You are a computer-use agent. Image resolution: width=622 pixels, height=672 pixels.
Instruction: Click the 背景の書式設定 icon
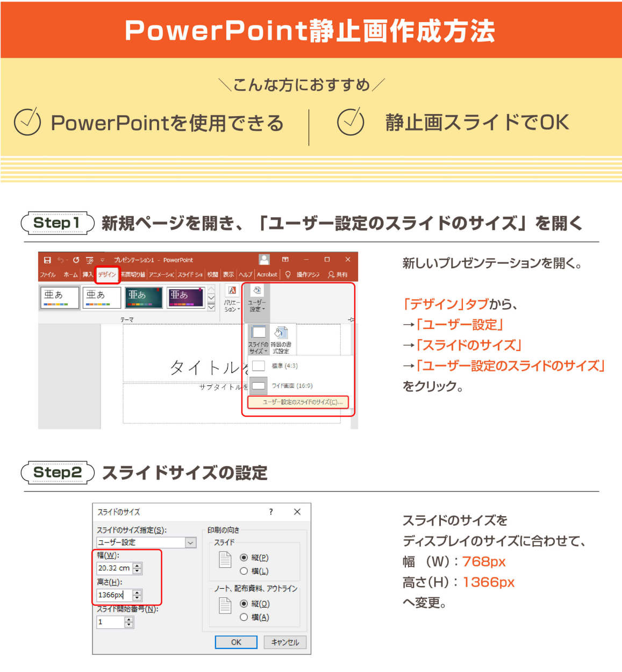click(281, 340)
